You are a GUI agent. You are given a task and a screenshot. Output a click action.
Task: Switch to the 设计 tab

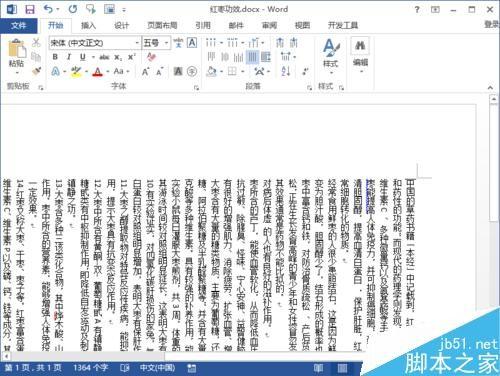coord(121,25)
